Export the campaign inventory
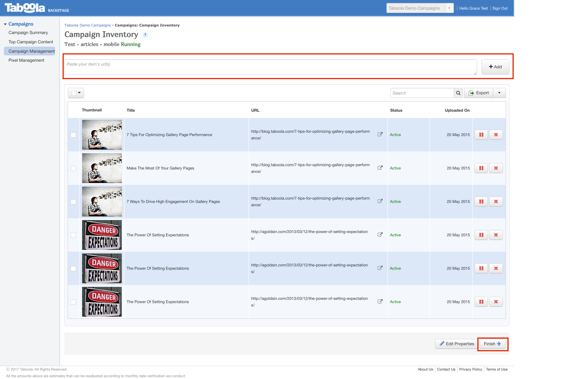This screenshot has height=379, width=588. click(479, 93)
